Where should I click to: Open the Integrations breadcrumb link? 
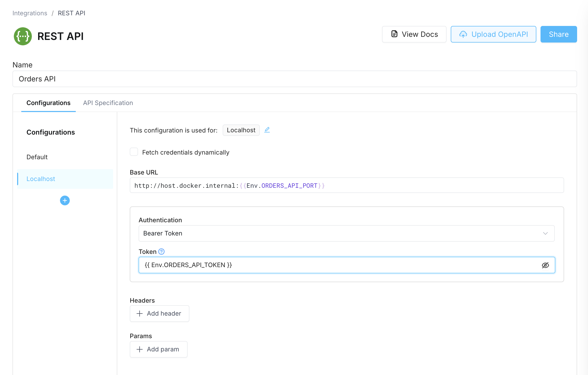(x=30, y=13)
